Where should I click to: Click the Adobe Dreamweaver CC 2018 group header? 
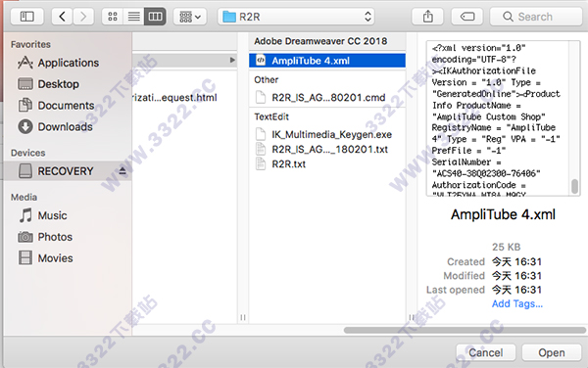tap(320, 41)
